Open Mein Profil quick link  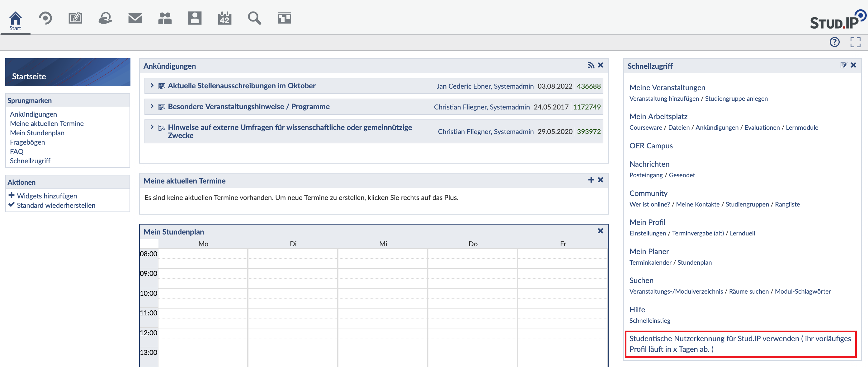click(x=647, y=222)
